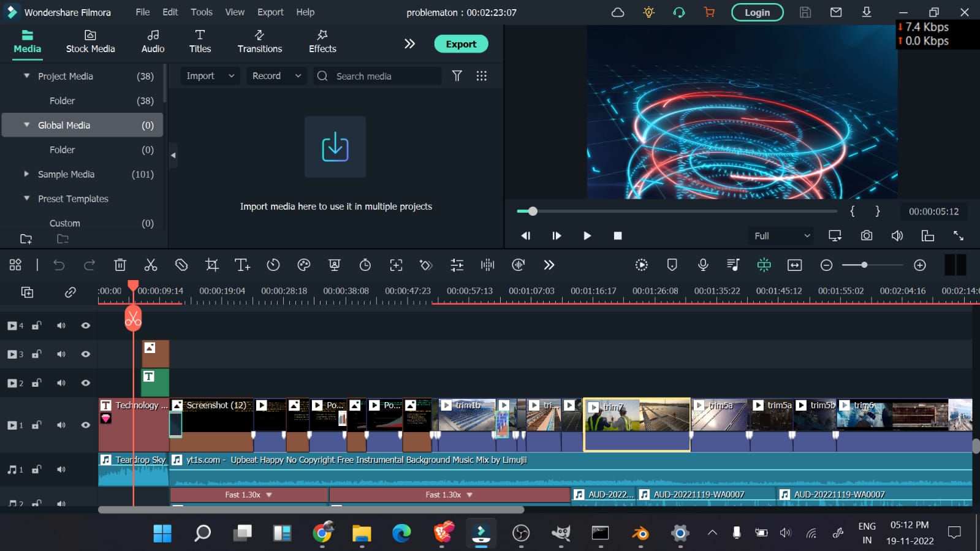
Task: Open the File menu
Action: 143,12
